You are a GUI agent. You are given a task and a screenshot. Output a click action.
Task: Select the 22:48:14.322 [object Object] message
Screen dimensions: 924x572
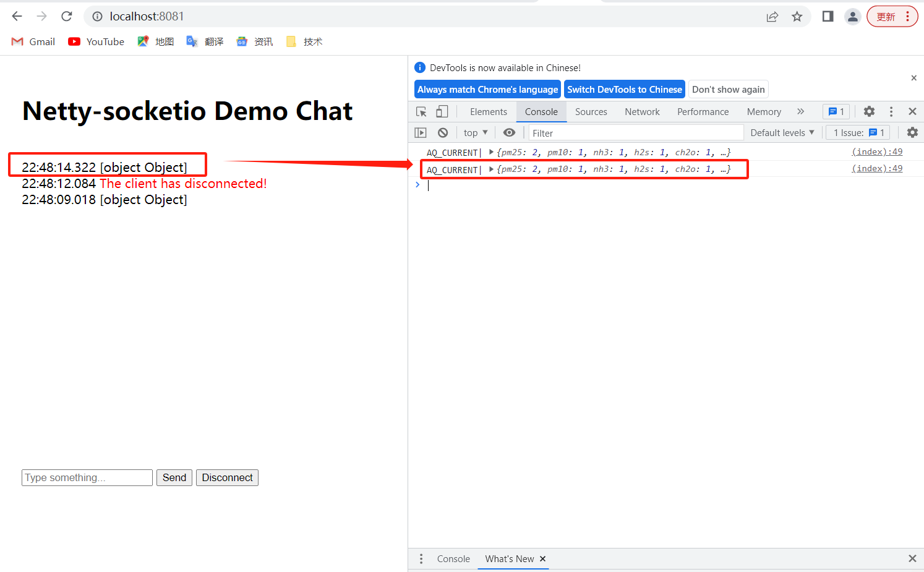[105, 168]
